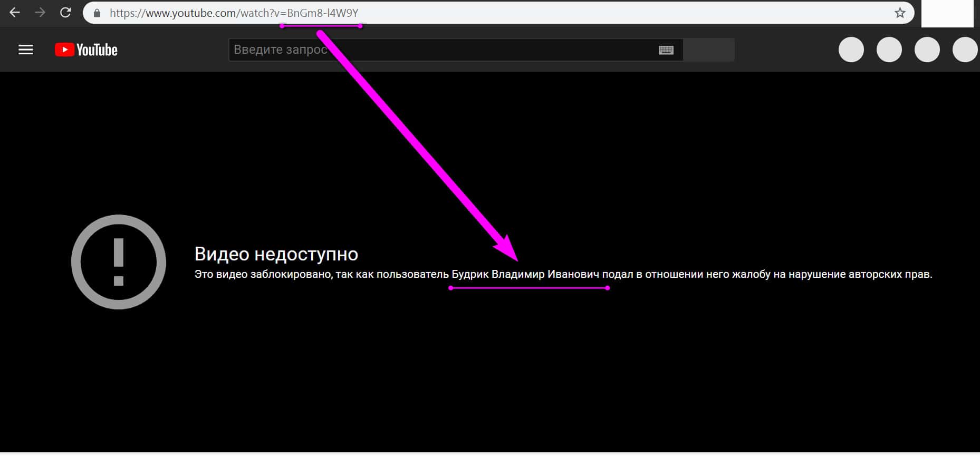Viewport: 980px width, 456px height.
Task: Bookmark this page with the star icon
Action: (900, 13)
